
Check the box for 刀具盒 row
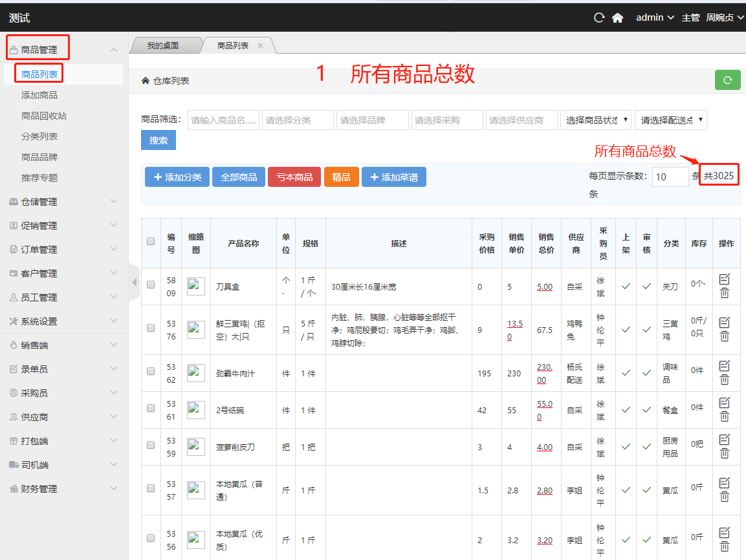(151, 285)
